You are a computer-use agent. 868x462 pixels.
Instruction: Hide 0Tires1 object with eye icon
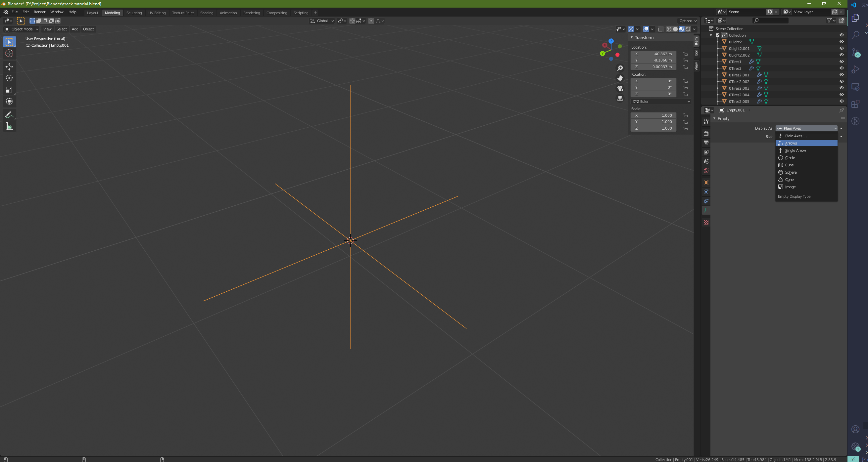(841, 62)
